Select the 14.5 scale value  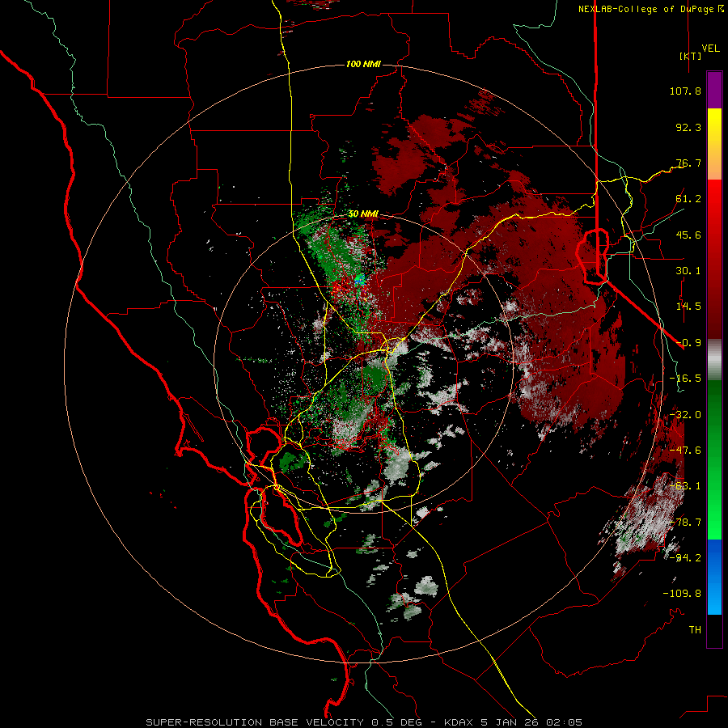pos(688,307)
